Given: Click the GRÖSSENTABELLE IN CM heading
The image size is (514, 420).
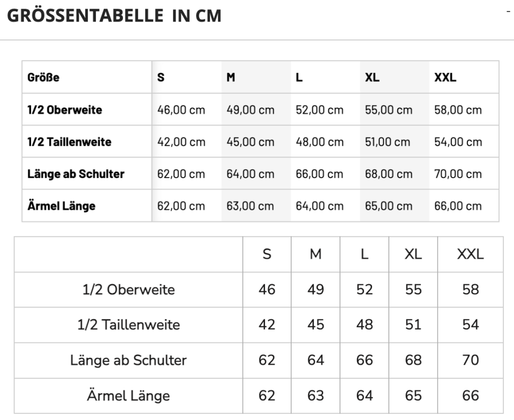Looking at the screenshot, I should tap(114, 16).
